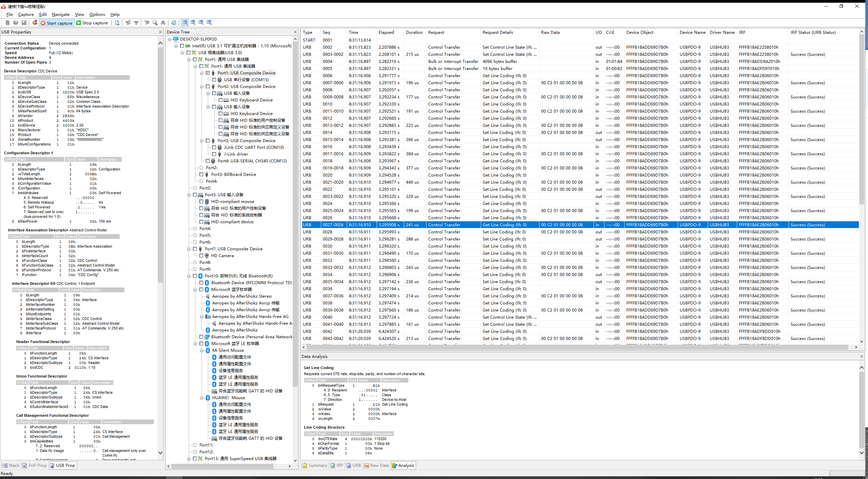Switch to window layout 4
The width and height of the screenshot is (868, 479).
(209, 23)
